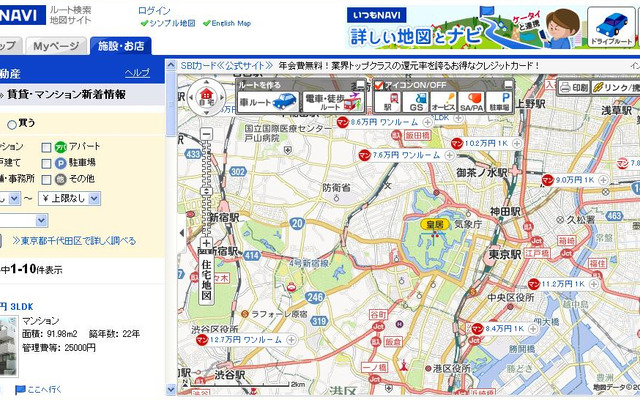640x400 pixels.
Task: Click the 皇居 landmark label on map
Action: (435, 224)
